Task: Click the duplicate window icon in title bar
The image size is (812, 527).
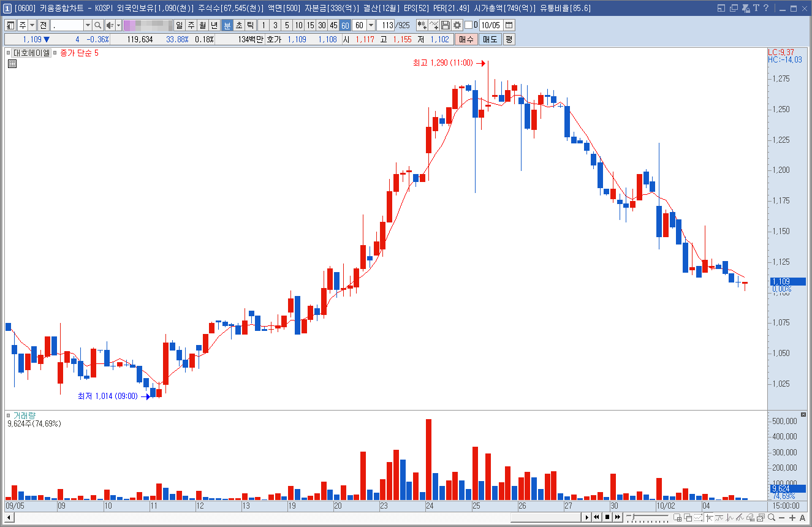Action: click(734, 8)
